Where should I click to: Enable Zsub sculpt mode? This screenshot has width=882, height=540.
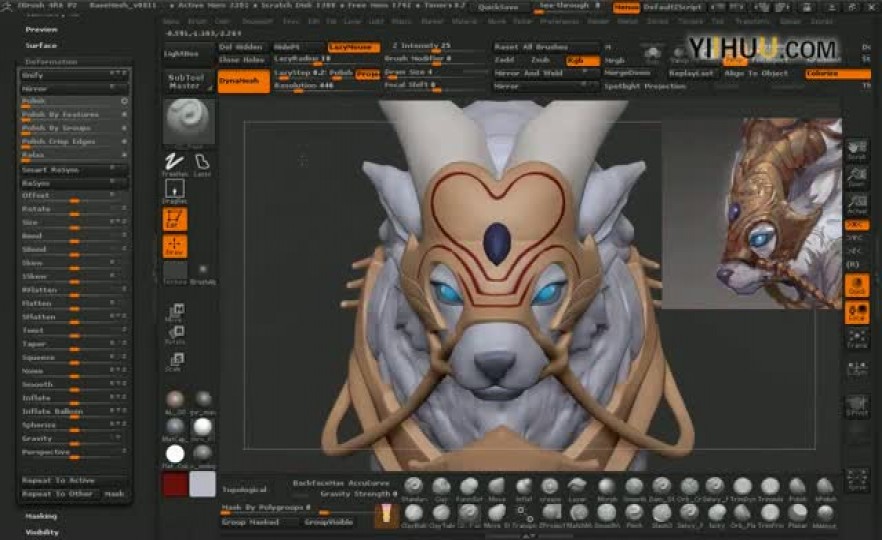point(541,60)
